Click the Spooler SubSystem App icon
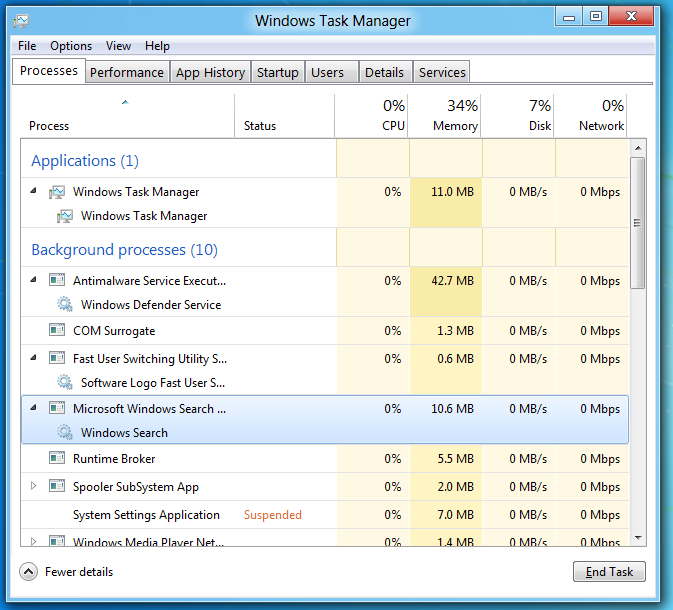 (57, 486)
